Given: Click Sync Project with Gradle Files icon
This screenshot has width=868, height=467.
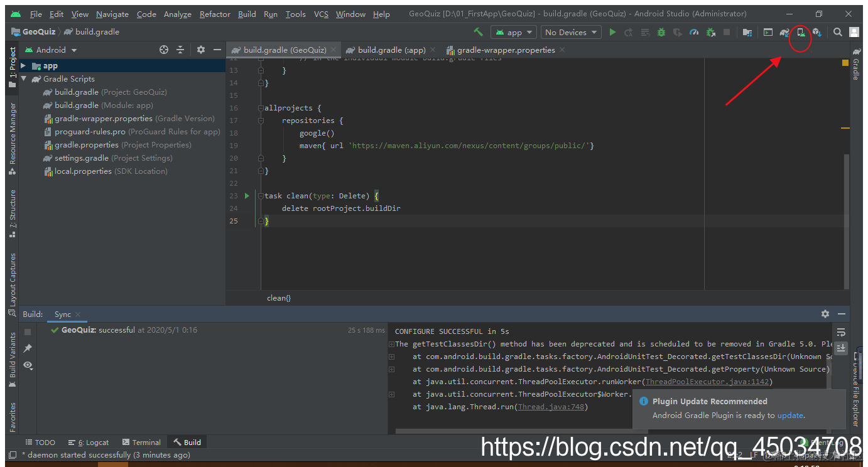Looking at the screenshot, I should click(x=784, y=32).
